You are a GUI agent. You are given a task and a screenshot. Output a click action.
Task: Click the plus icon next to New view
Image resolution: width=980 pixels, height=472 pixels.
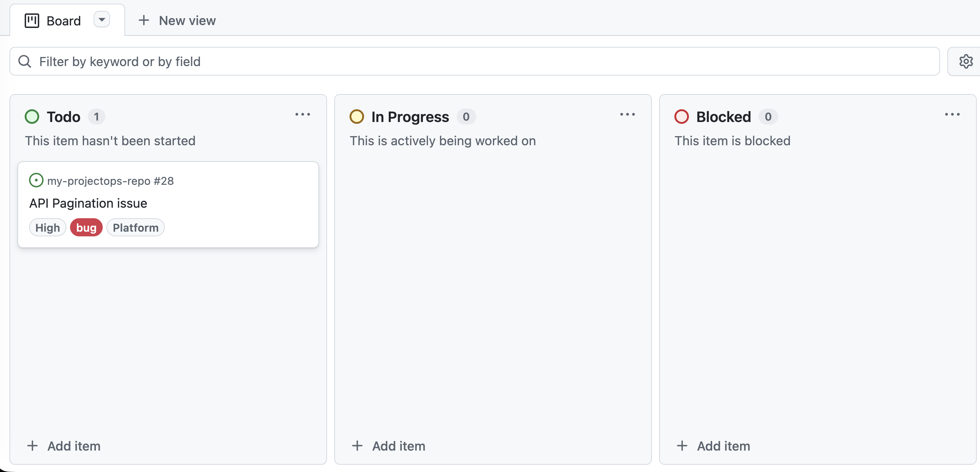pyautogui.click(x=144, y=21)
